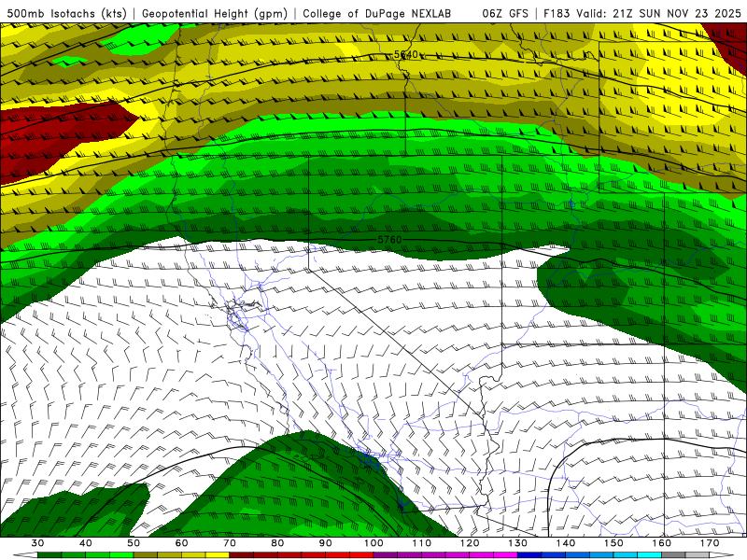Click the 70 value on the legend scale
The image size is (747, 560).
click(x=230, y=543)
